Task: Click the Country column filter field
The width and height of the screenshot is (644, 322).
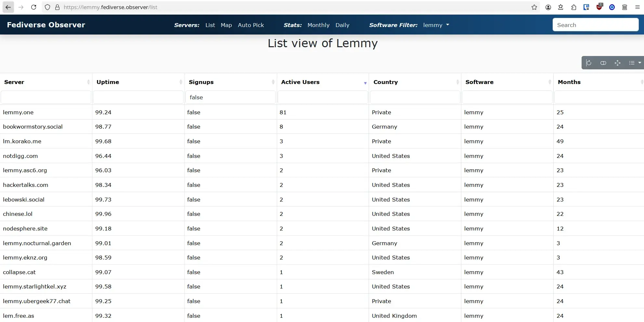Action: pyautogui.click(x=415, y=97)
